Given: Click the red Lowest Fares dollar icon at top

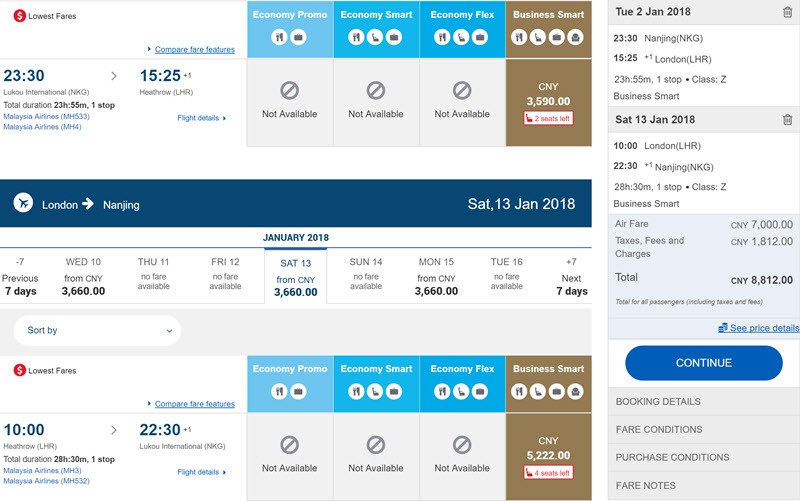Looking at the screenshot, I should tap(19, 16).
